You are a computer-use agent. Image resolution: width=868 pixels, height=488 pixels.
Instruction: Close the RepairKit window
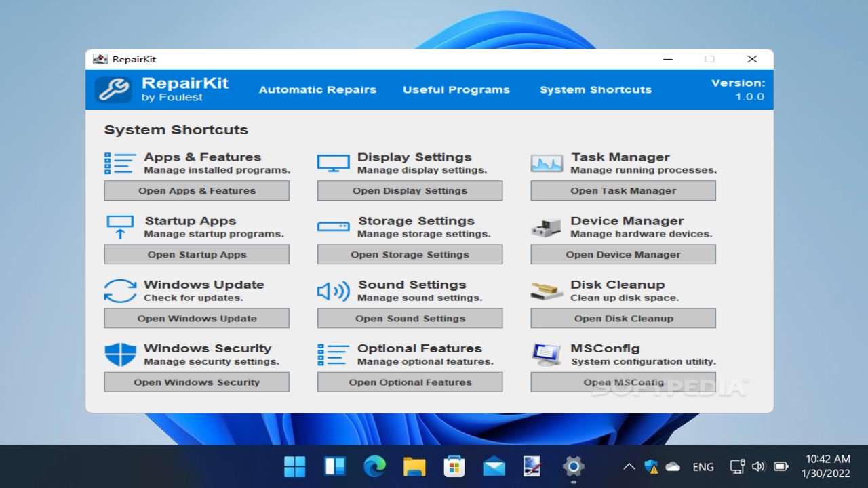pyautogui.click(x=752, y=59)
